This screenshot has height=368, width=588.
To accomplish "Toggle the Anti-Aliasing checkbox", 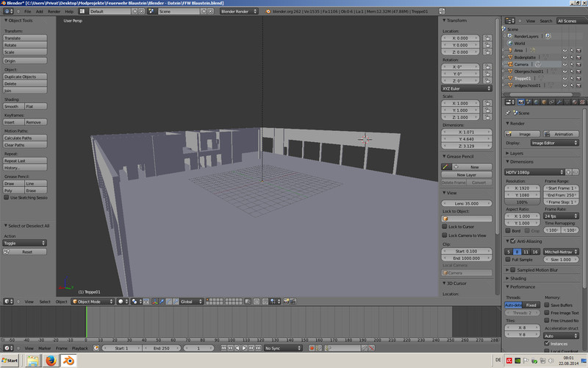I will pos(513,241).
